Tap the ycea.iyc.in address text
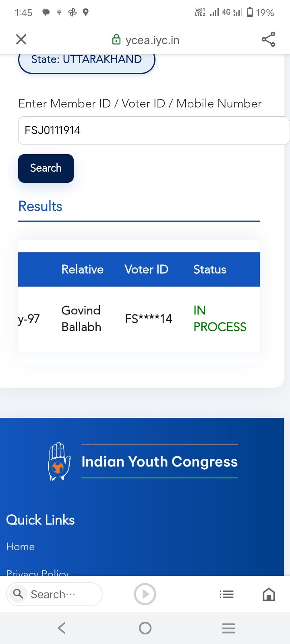 tap(152, 40)
